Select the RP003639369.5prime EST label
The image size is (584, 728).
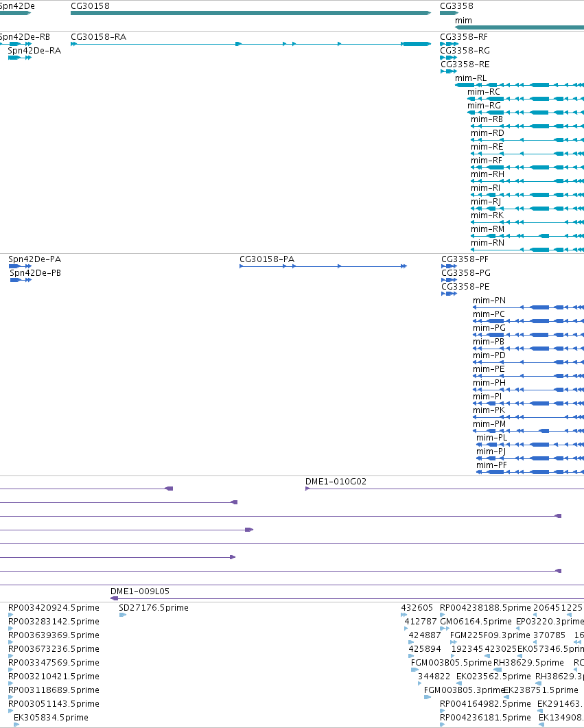pyautogui.click(x=54, y=635)
